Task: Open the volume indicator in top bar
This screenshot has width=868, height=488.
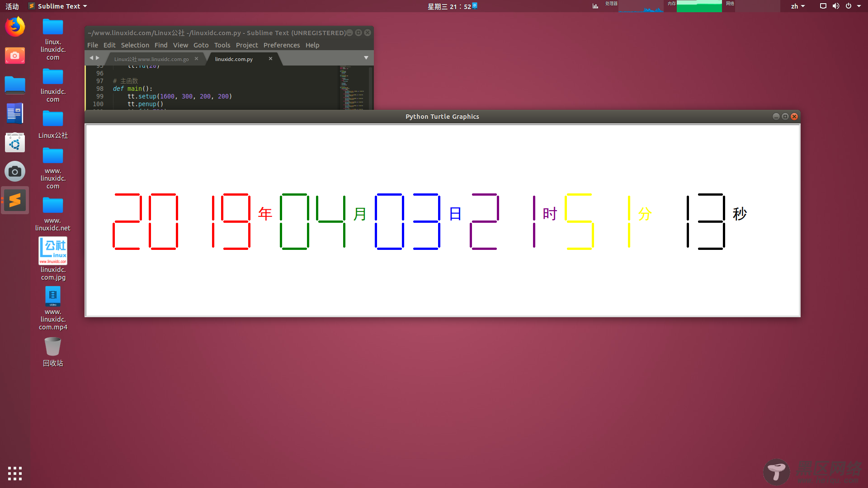Action: coord(835,6)
